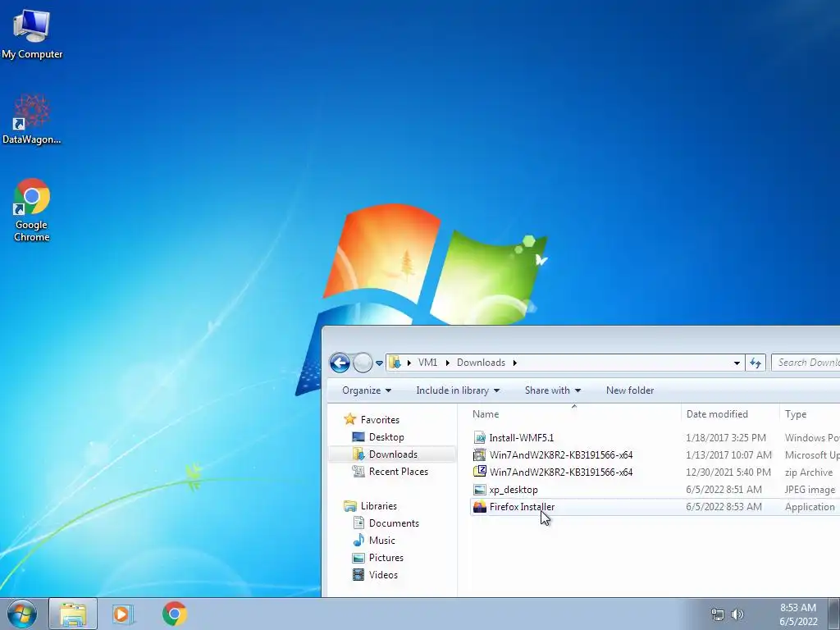
Task: Expand the arrow after VM1 breadcrumb
Action: tap(447, 363)
